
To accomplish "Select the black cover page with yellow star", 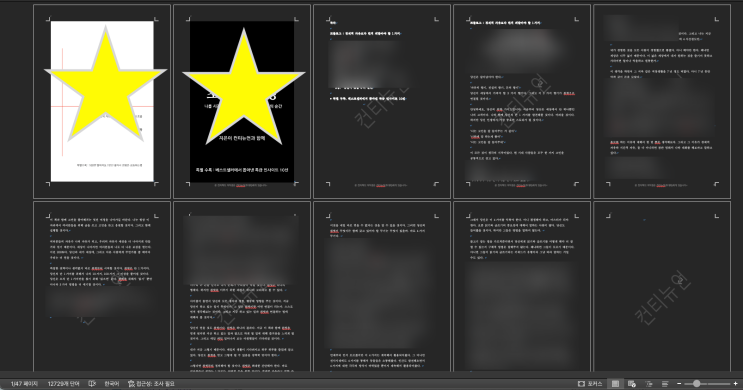I will click(x=242, y=101).
